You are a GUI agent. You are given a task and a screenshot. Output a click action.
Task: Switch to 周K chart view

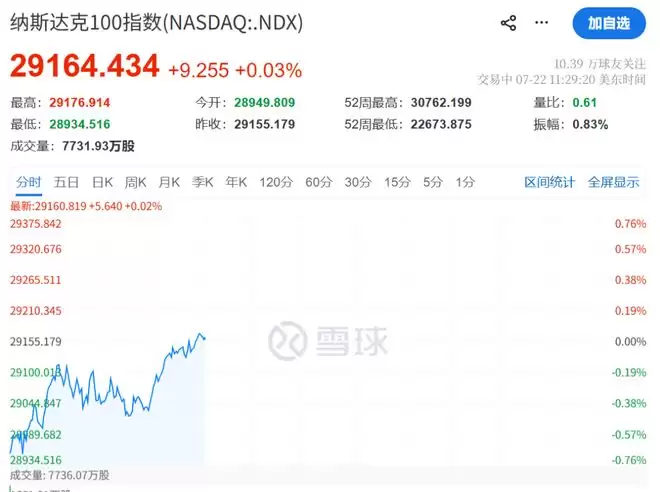[x=136, y=182]
